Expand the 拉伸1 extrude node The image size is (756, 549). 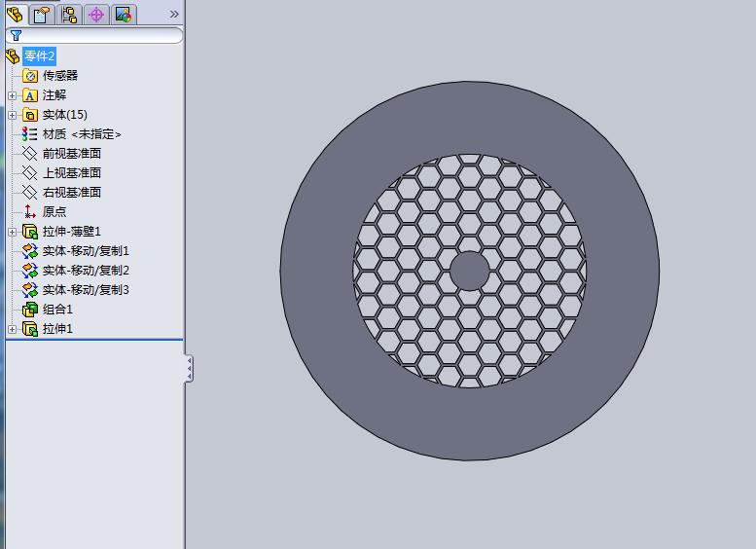coord(12,329)
